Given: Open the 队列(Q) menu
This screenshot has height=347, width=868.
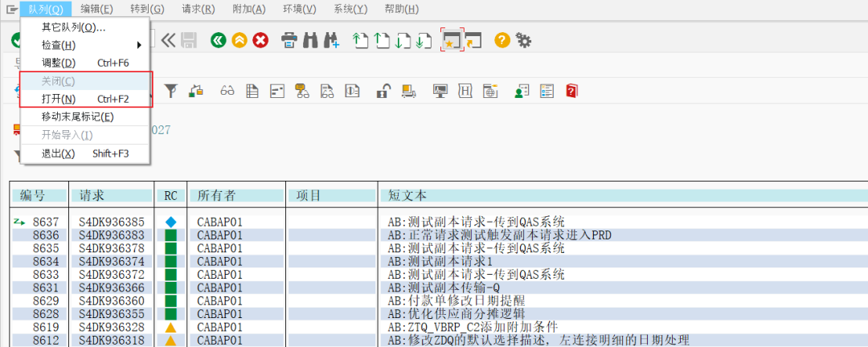Looking at the screenshot, I should click(46, 10).
